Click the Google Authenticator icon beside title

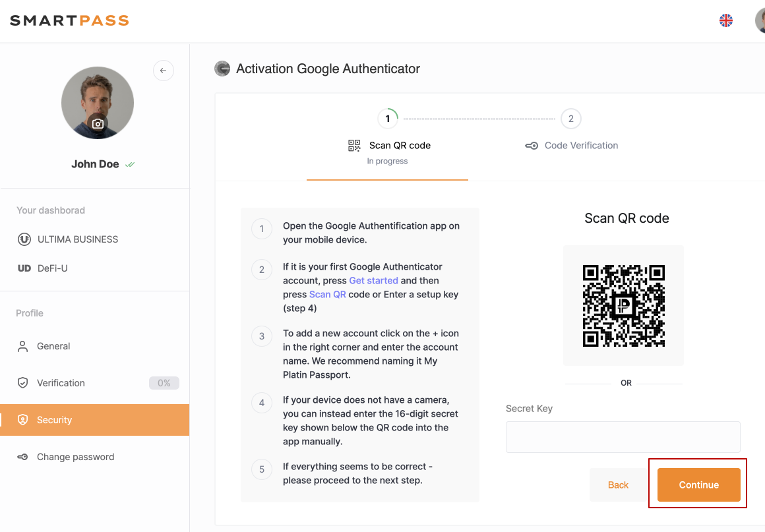click(x=222, y=69)
